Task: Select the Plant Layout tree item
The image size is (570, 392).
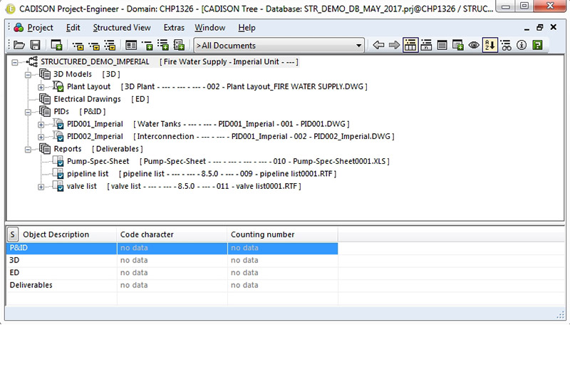Action: 88,86
